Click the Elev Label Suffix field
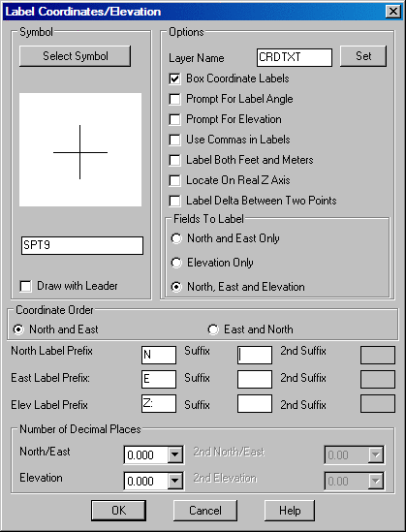This screenshot has height=532, width=406. [x=255, y=404]
